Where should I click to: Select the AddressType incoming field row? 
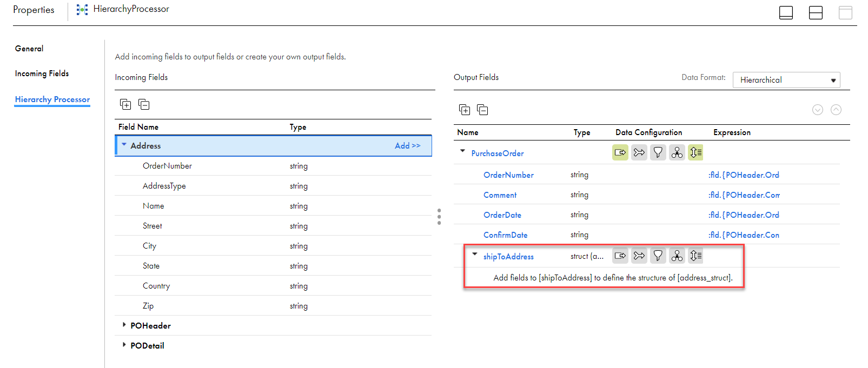pyautogui.click(x=273, y=186)
